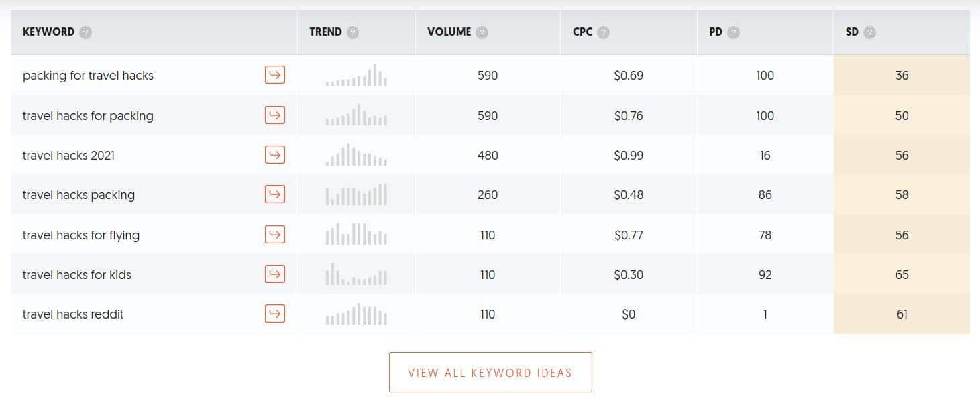
Task: Open arrow icon for travel hacks for flying
Action: [275, 235]
